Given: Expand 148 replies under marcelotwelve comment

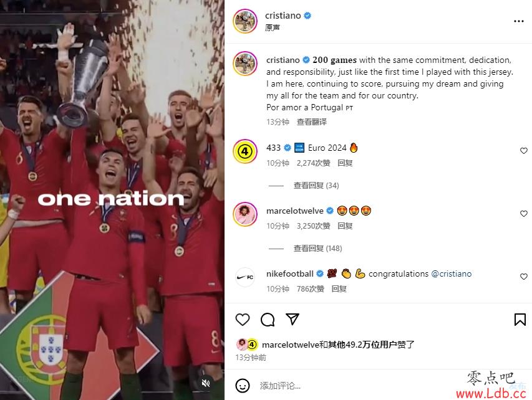Looking at the screenshot, I should coord(317,249).
